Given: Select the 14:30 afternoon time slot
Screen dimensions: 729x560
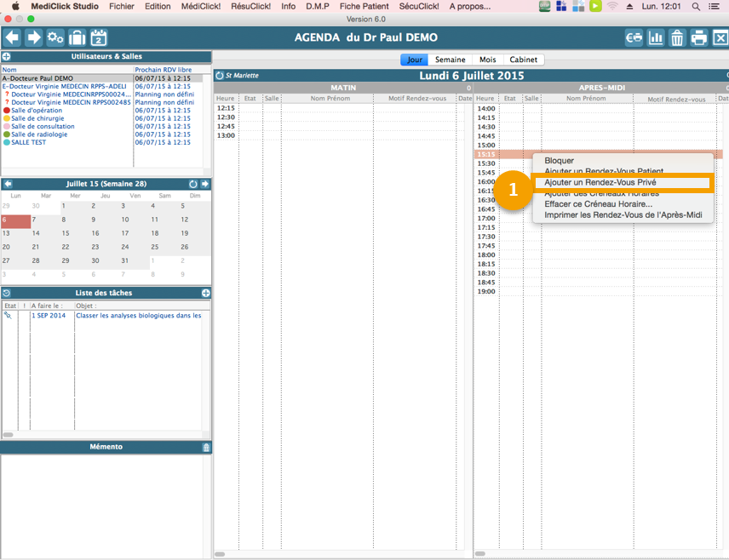Looking at the screenshot, I should click(486, 127).
